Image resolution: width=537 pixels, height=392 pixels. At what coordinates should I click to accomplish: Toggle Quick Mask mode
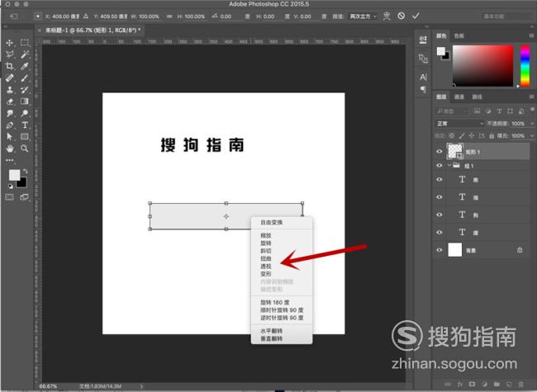click(x=10, y=197)
